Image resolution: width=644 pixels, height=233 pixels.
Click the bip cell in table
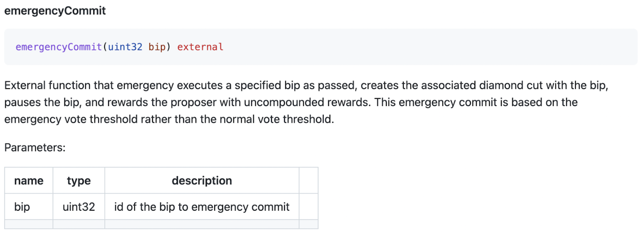click(x=22, y=207)
